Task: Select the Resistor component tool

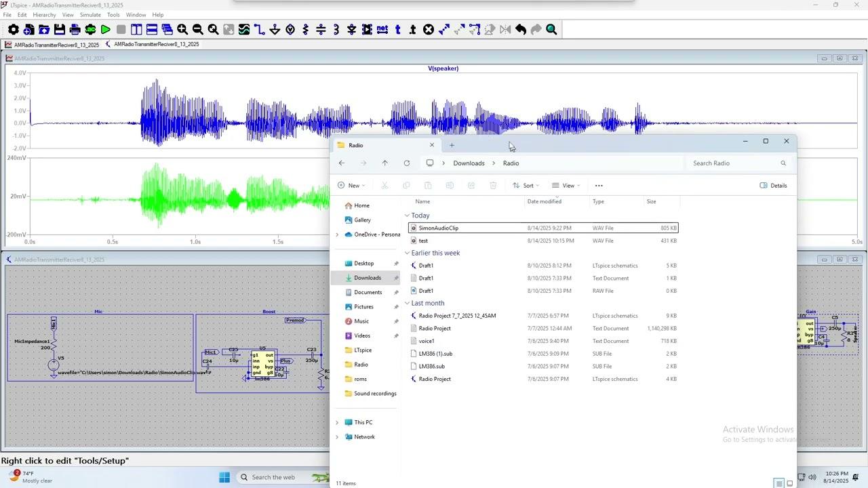Action: click(x=306, y=29)
